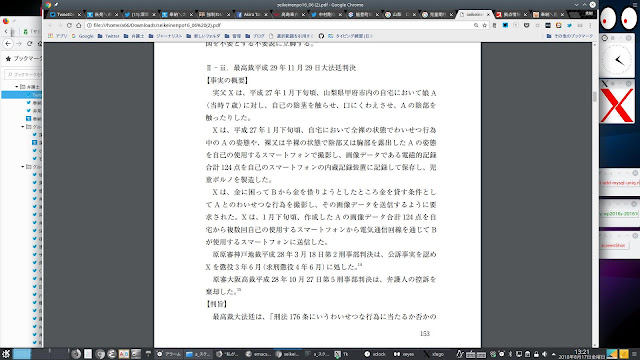Click the xeyes window
Viewport: 640px width, 360px height.
618,18
